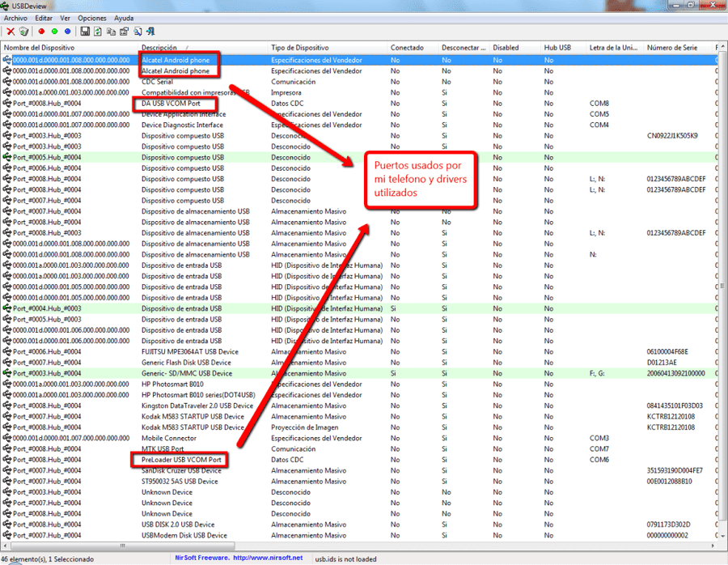
Task: Sort by Descripción column header
Action: click(x=203, y=48)
